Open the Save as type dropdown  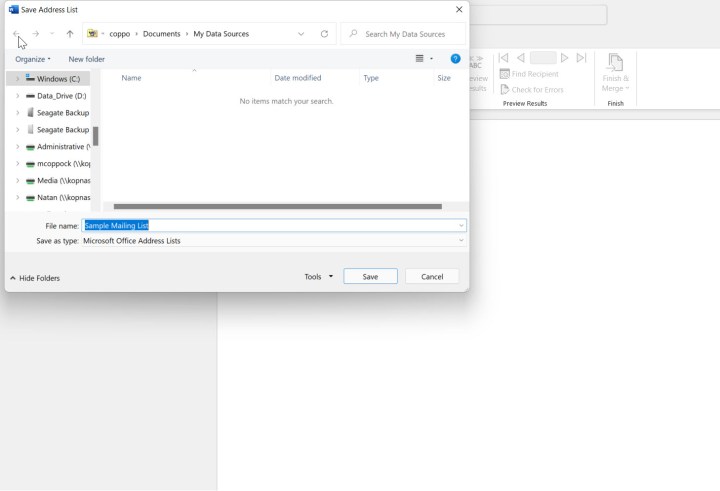[x=461, y=241]
